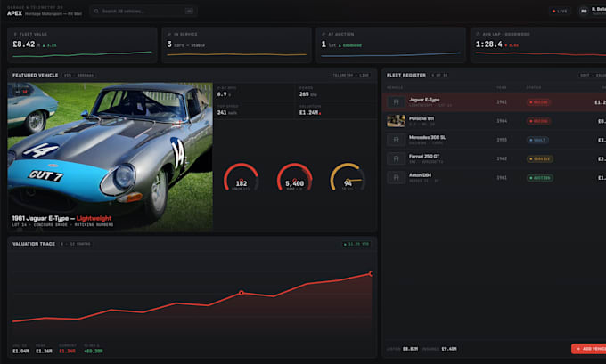Click the green gain value under chart
The height and width of the screenshot is (364, 606).
[94, 351]
